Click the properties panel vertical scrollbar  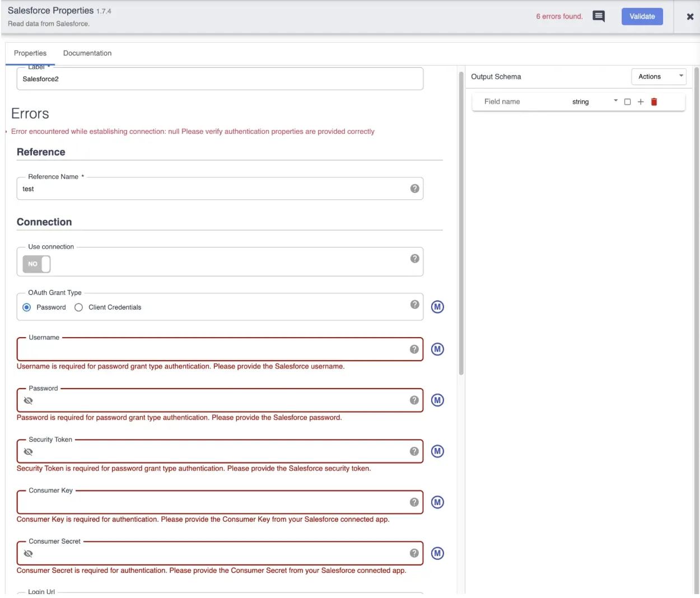(x=461, y=223)
